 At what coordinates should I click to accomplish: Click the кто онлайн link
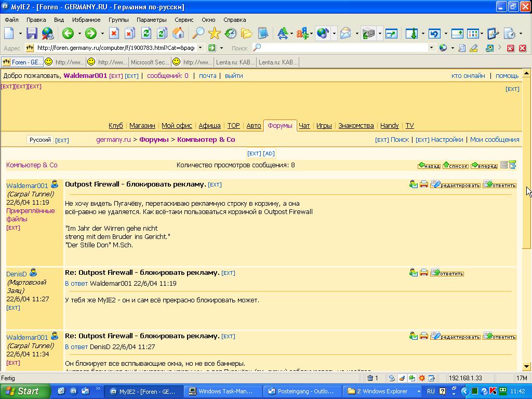pyautogui.click(x=468, y=76)
